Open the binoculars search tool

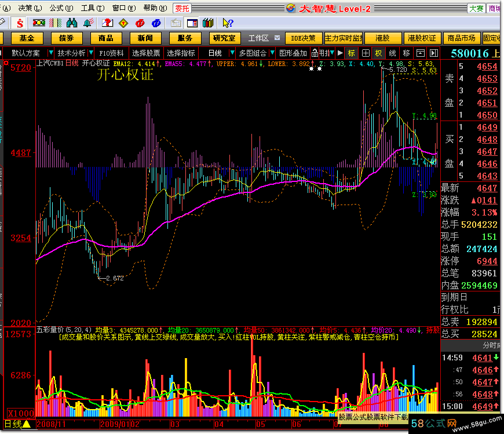[72, 23]
